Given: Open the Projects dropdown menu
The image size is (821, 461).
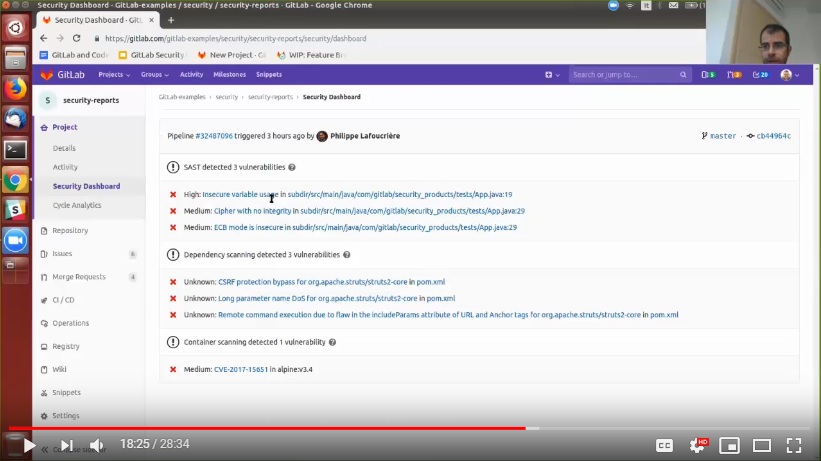Looking at the screenshot, I should (x=114, y=75).
